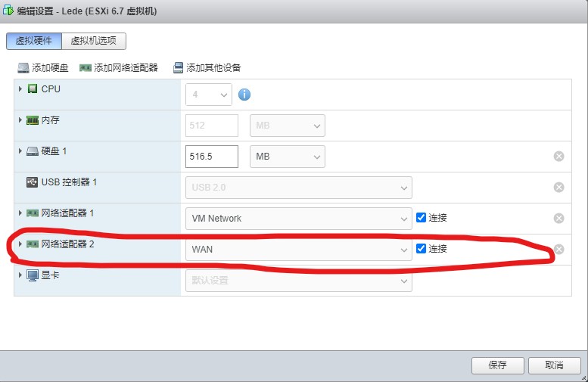
Task: Click the 取消 button
Action: pos(554,365)
